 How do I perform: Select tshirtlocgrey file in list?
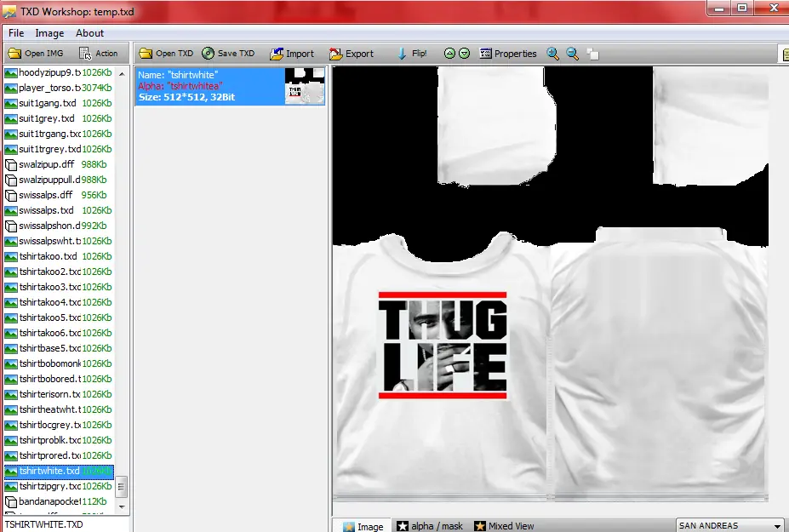[59, 425]
